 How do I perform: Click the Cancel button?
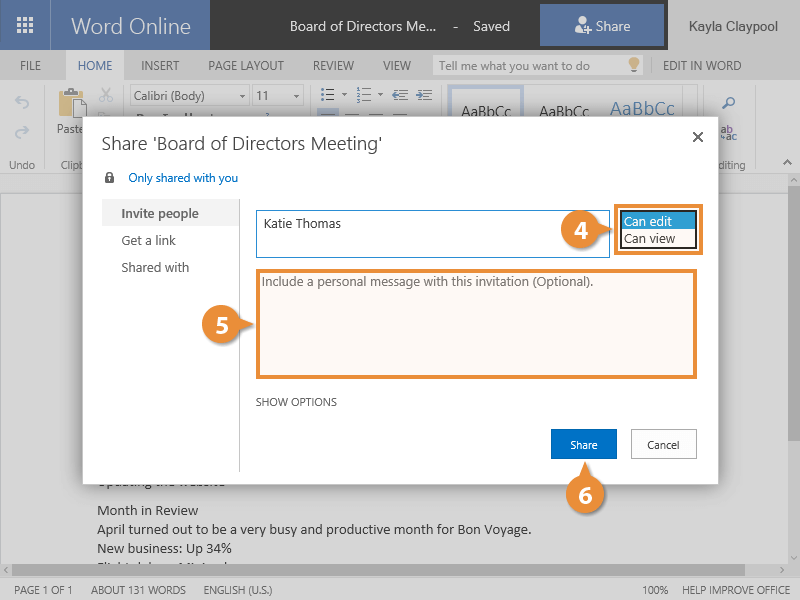pyautogui.click(x=663, y=445)
